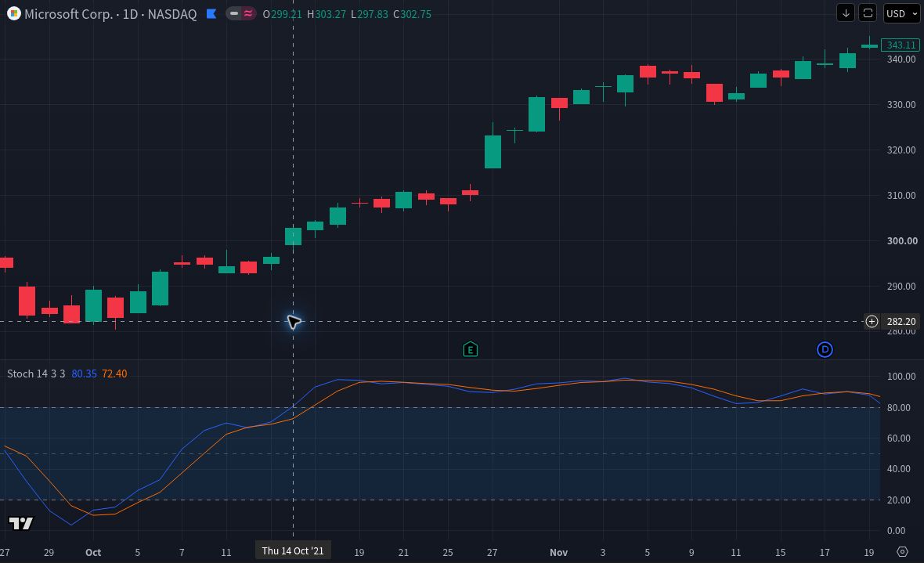Click the 15 label on the time axis
924x563 pixels.
coord(780,552)
